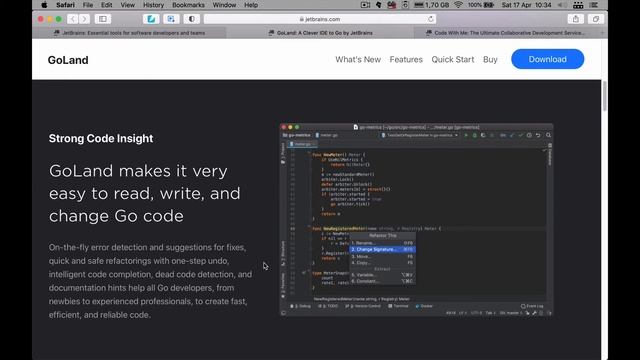Click the "GoLand makes it very easy" headline

[x=145, y=193]
